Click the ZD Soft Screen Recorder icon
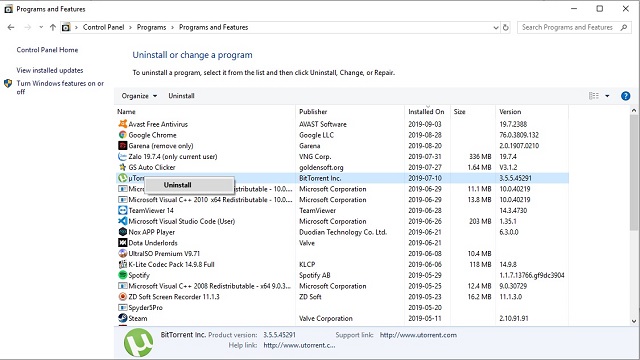The width and height of the screenshot is (640, 360). (x=122, y=297)
